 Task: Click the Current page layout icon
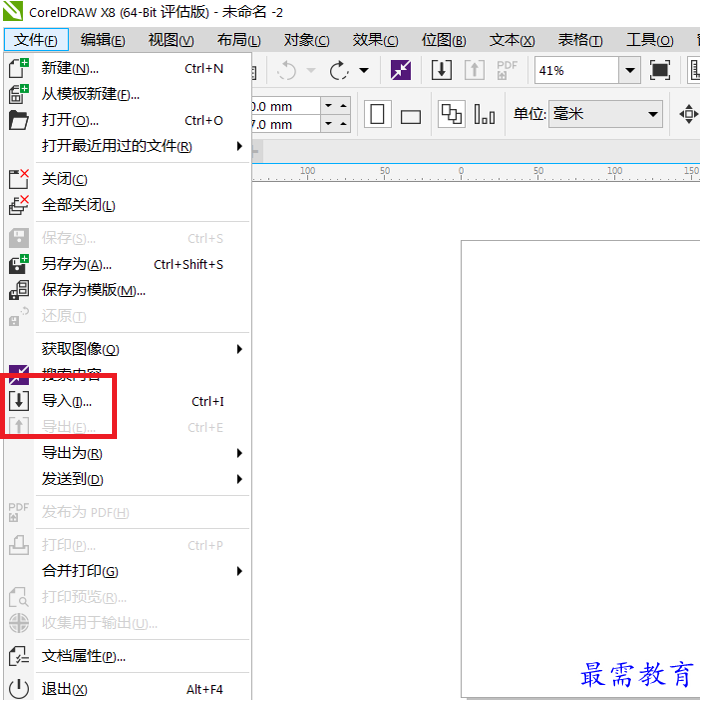485,114
